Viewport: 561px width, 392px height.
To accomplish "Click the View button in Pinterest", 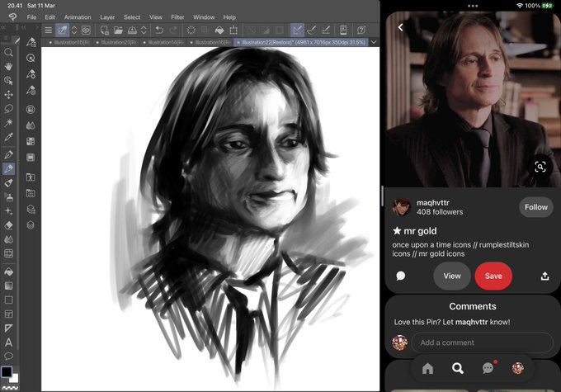I will [x=452, y=276].
